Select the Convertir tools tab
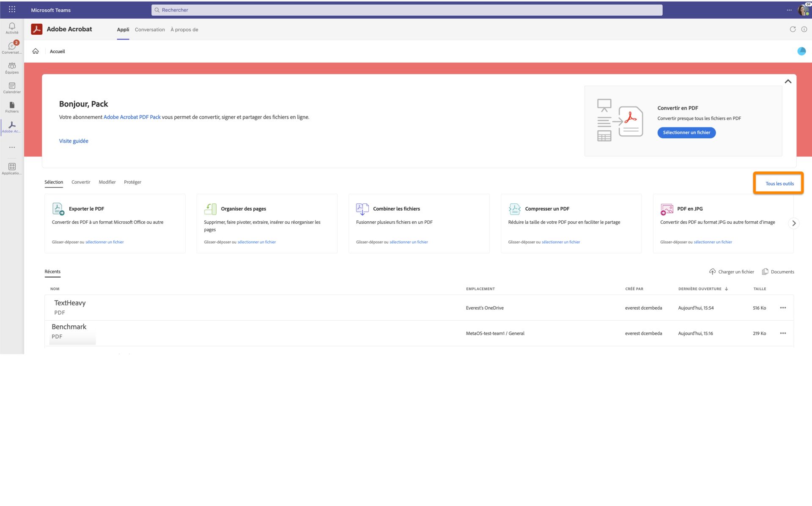The height and width of the screenshot is (506, 812). (81, 182)
